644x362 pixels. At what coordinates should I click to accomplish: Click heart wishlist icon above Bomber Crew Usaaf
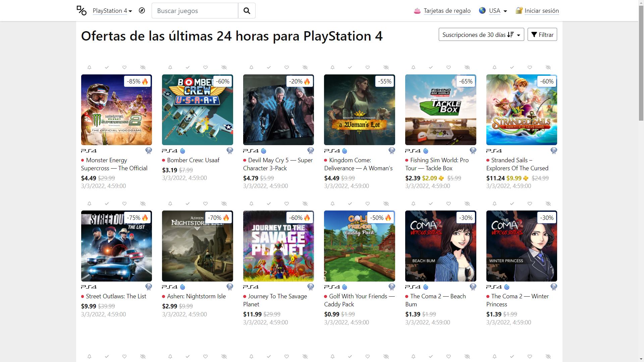pyautogui.click(x=205, y=67)
